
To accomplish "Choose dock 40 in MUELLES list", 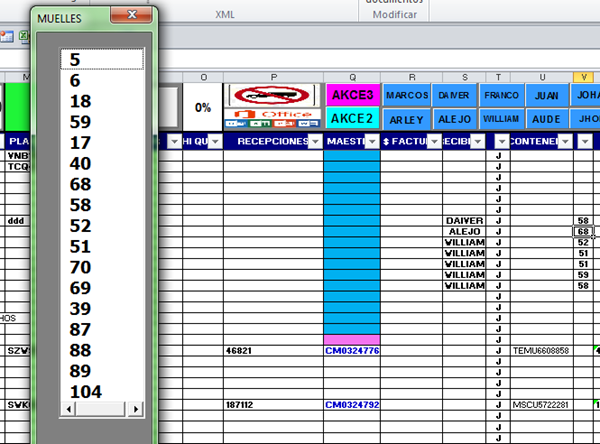I will coord(102,163).
